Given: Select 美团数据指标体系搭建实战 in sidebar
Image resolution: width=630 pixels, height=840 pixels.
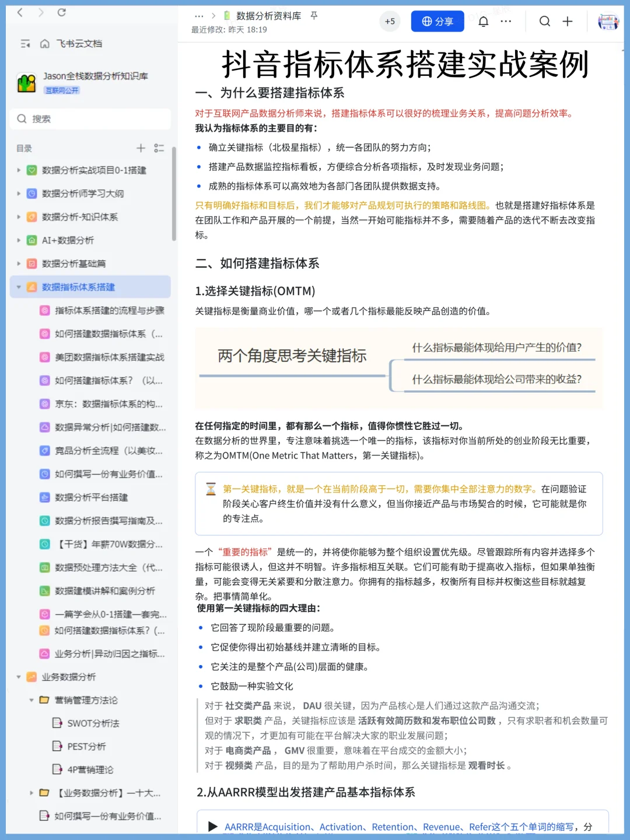Looking at the screenshot, I should tap(106, 357).
